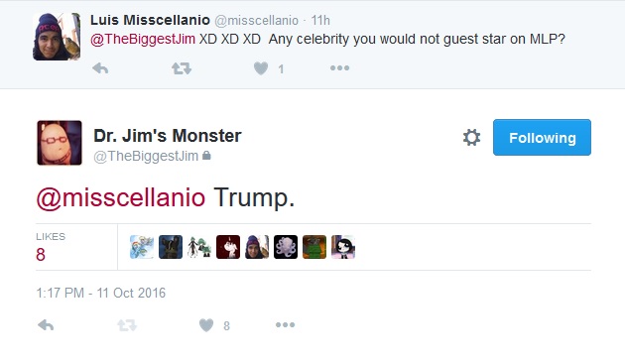Reply to Luis Misscellanio's tweet
Image resolution: width=625 pixels, height=364 pixels.
[x=100, y=68]
